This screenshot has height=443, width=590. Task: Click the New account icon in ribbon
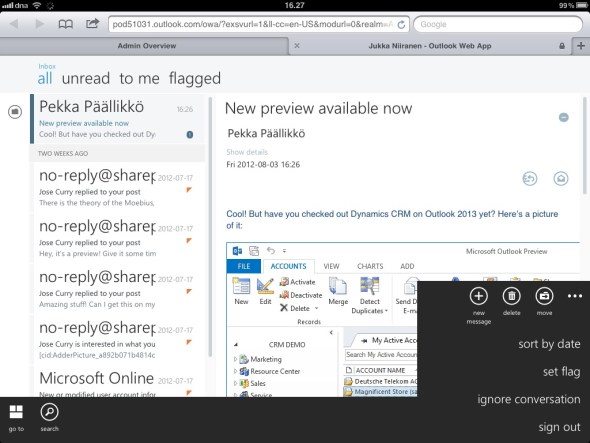[241, 291]
